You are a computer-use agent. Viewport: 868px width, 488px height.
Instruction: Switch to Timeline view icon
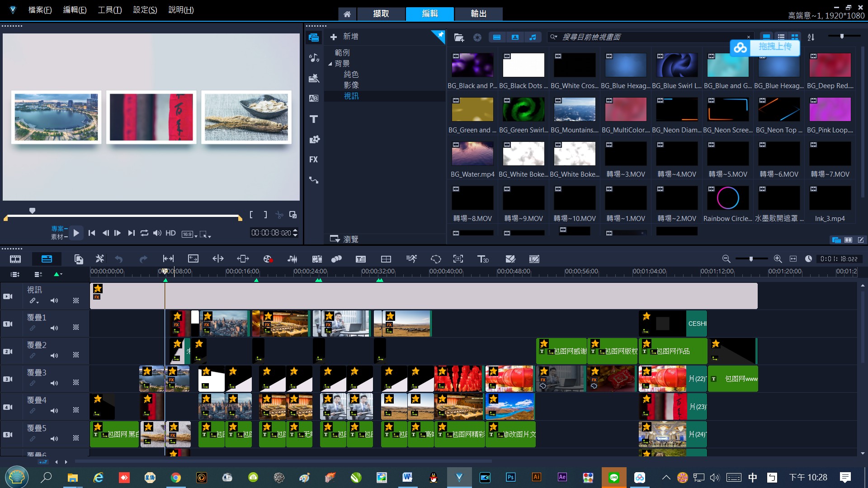pyautogui.click(x=47, y=259)
